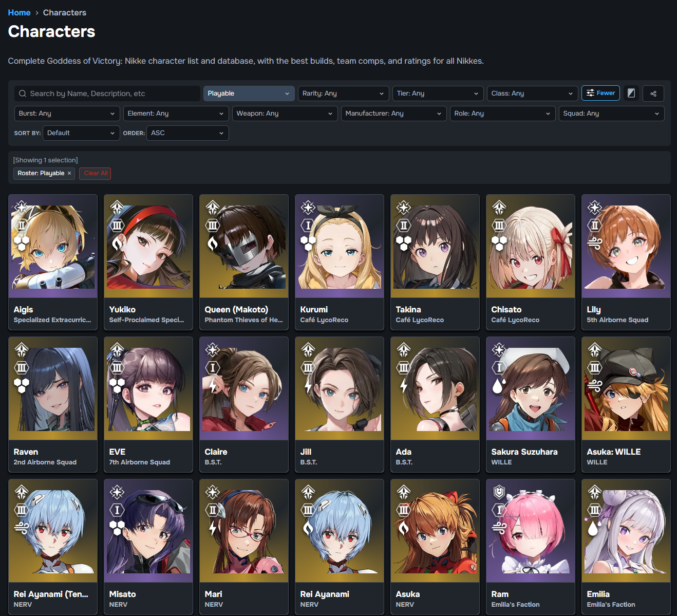Click the element icon on Aigis card
This screenshot has height=616, width=677.
tap(22, 242)
